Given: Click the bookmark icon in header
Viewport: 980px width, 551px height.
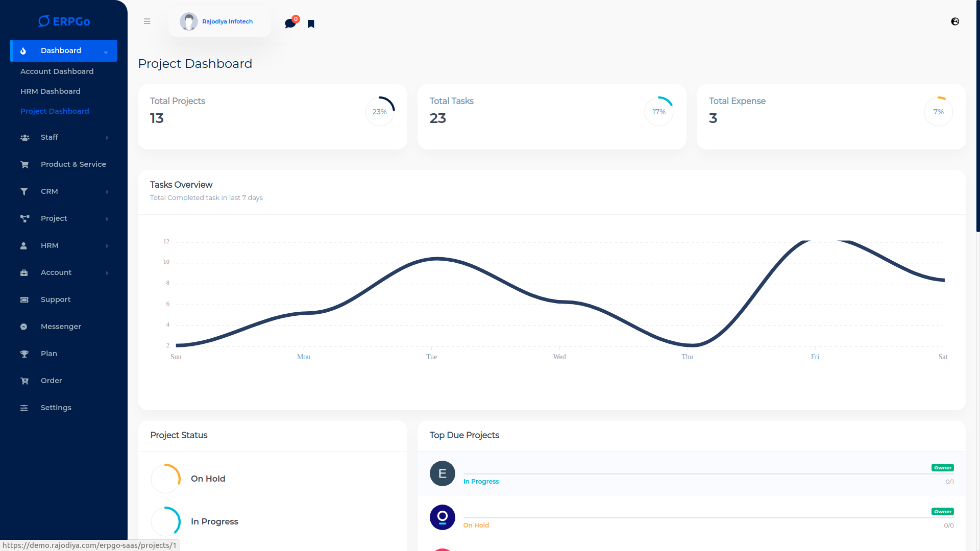Looking at the screenshot, I should [x=311, y=24].
